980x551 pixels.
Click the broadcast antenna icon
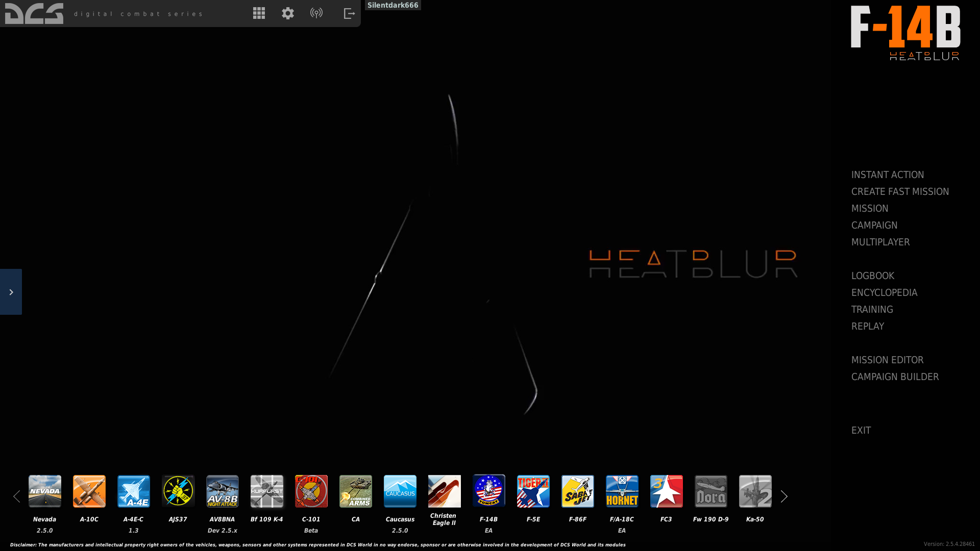316,13
